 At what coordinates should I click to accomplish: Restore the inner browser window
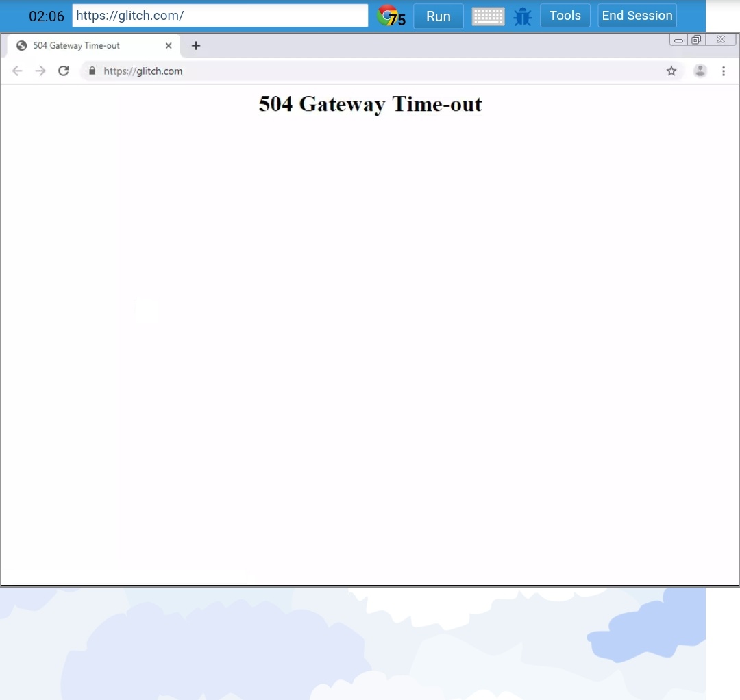696,40
